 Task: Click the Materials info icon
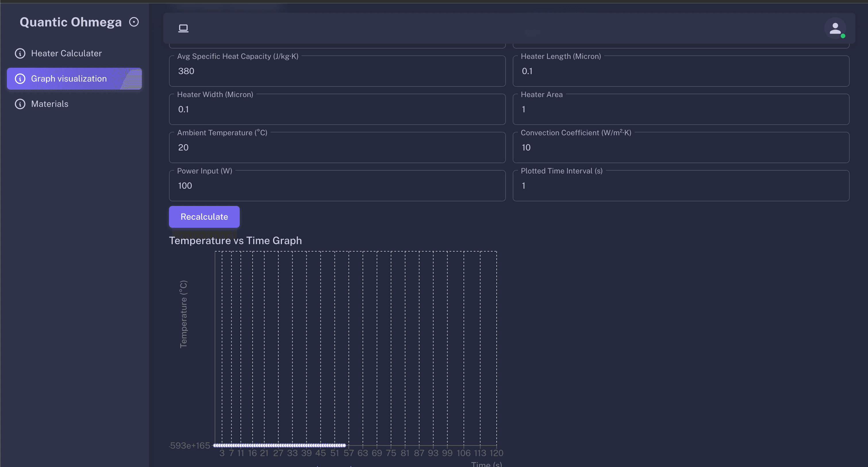[x=20, y=104]
